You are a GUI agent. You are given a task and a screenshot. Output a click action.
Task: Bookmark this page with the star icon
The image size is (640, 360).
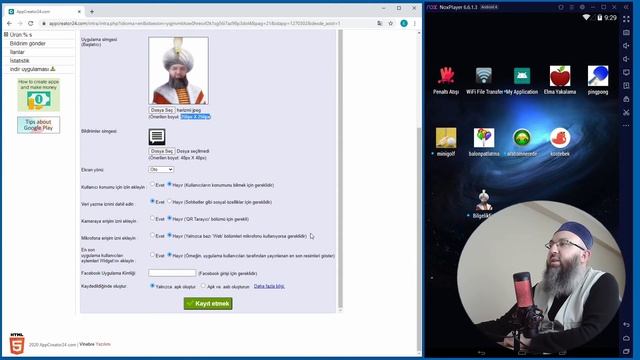coord(391,23)
